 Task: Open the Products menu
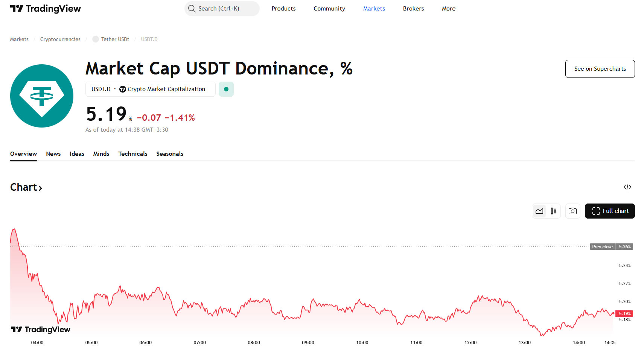pos(283,9)
